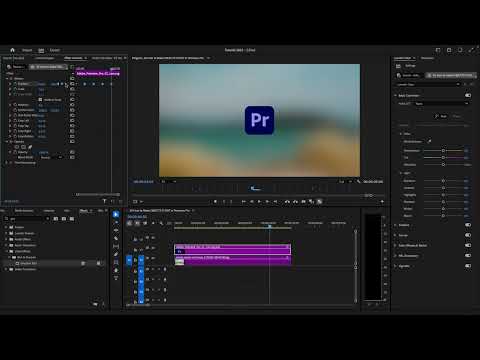The image size is (480, 360).
Task: Adjust the Saturation slider
Action: (x=443, y=165)
